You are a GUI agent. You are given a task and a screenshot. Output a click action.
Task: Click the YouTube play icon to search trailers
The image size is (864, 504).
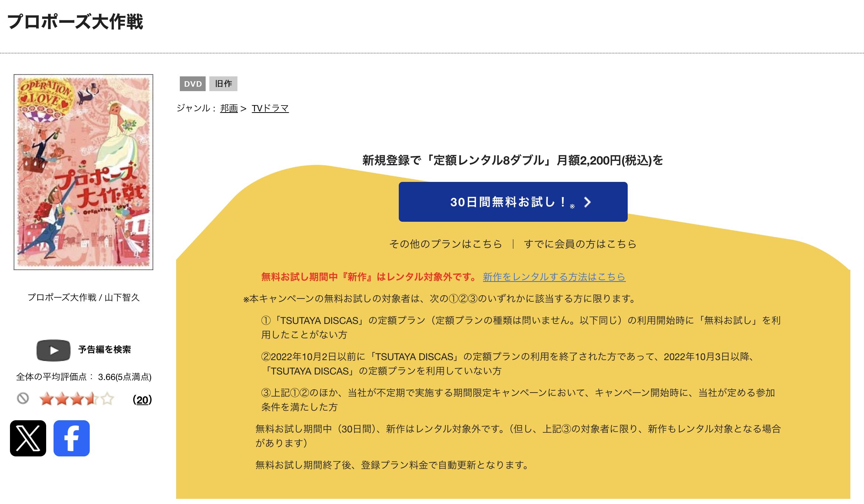pyautogui.click(x=53, y=350)
